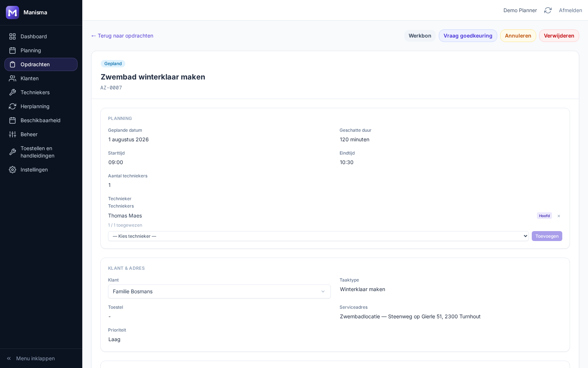
Task: Click the Vraag goedkeuring button
Action: click(x=468, y=36)
